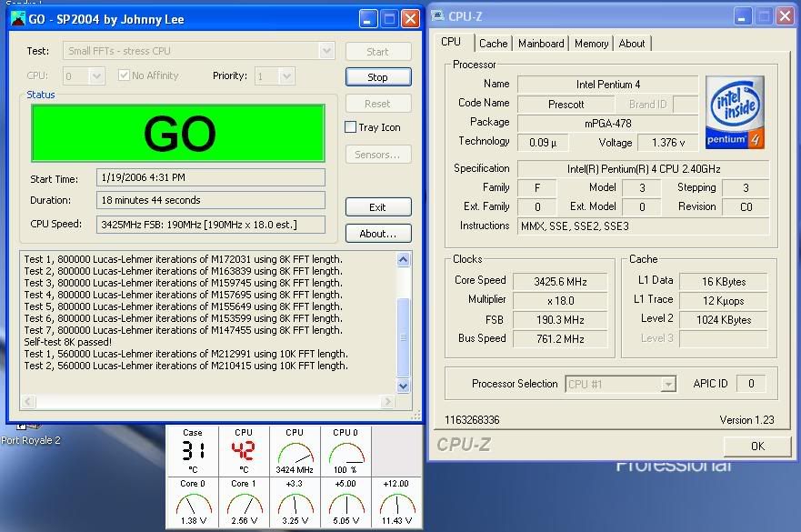The image size is (801, 532).
Task: Click the Specification Pentium 4 2.40GHz field
Action: (643, 168)
